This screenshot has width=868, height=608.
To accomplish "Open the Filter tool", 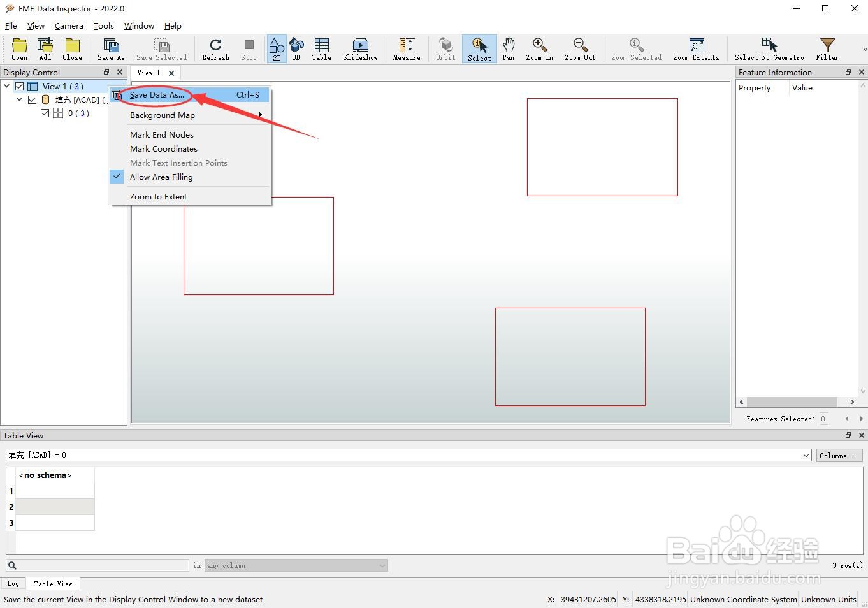I will (x=827, y=49).
